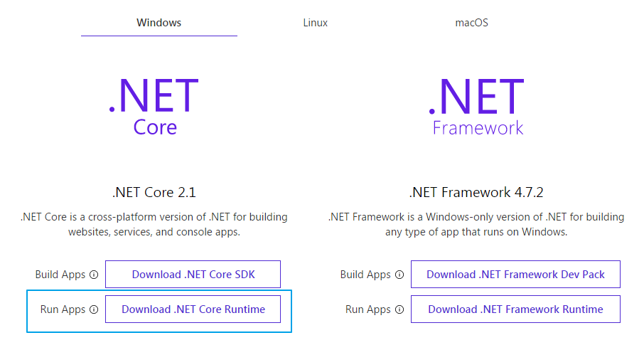Hit Download .NET Framework Runtime
This screenshot has width=644, height=350.
[515, 309]
